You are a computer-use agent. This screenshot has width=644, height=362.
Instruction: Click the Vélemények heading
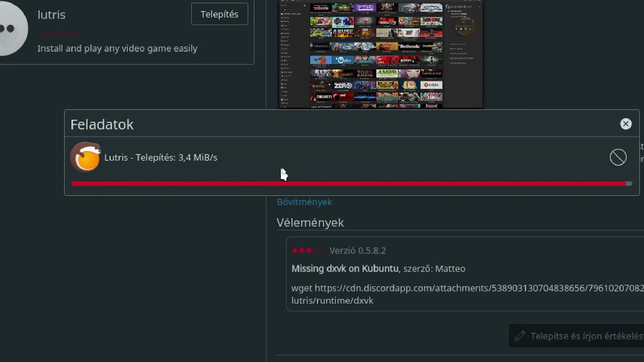[310, 222]
